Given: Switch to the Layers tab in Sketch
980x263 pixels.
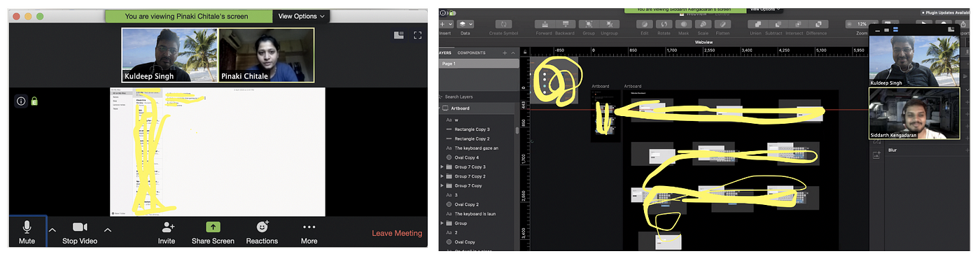Looking at the screenshot, I should point(445,52).
